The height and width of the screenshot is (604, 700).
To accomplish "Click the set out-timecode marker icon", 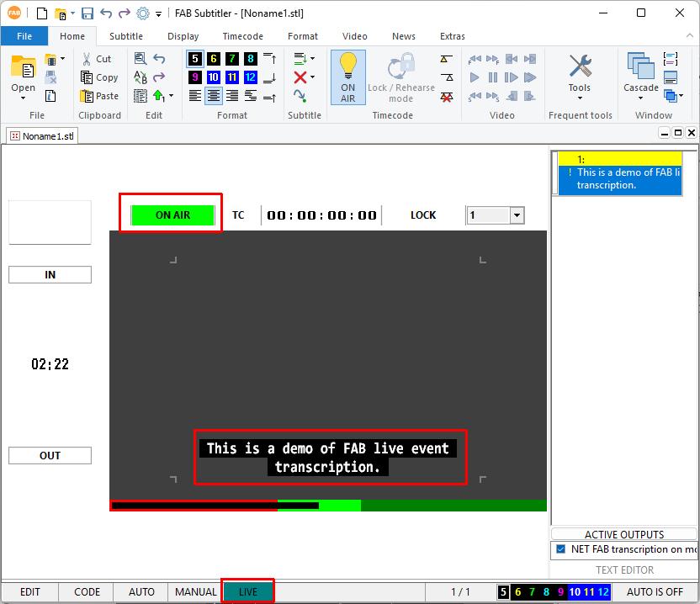I will pyautogui.click(x=447, y=77).
